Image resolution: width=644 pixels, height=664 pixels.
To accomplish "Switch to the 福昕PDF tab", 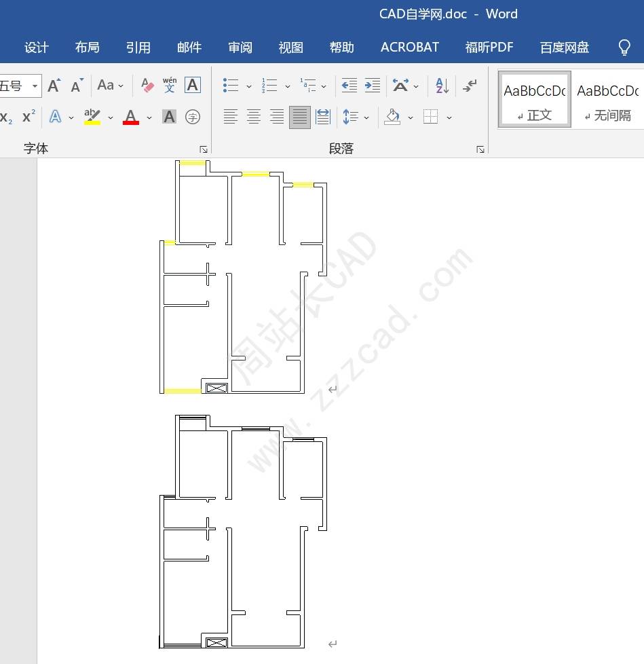I will coord(489,47).
